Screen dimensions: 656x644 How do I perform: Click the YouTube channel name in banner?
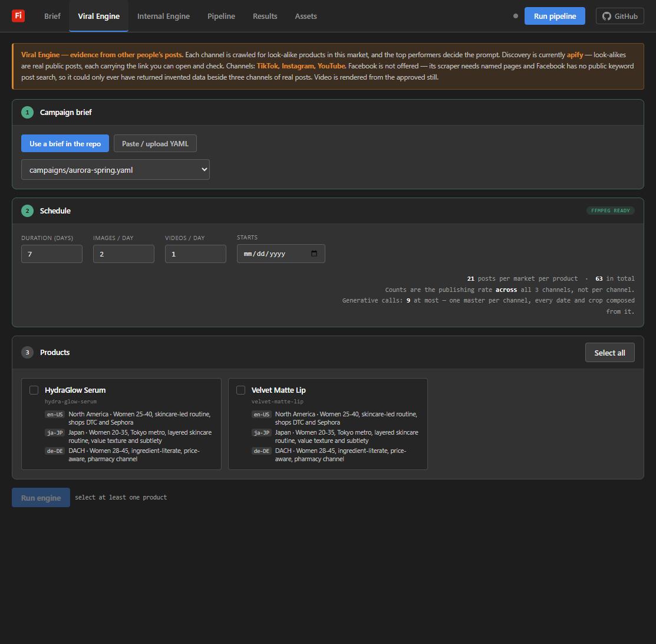click(x=331, y=65)
